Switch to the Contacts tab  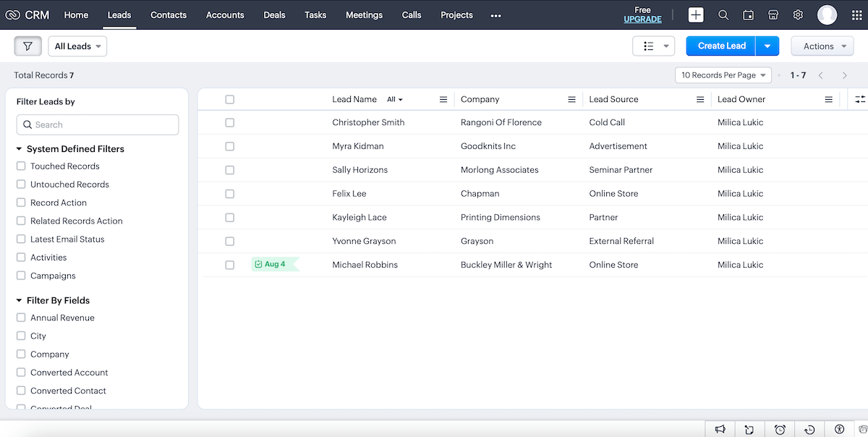(169, 14)
